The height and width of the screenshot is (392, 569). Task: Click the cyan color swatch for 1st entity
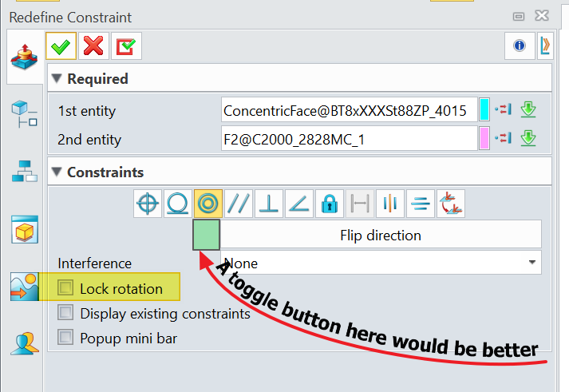pyautogui.click(x=484, y=109)
